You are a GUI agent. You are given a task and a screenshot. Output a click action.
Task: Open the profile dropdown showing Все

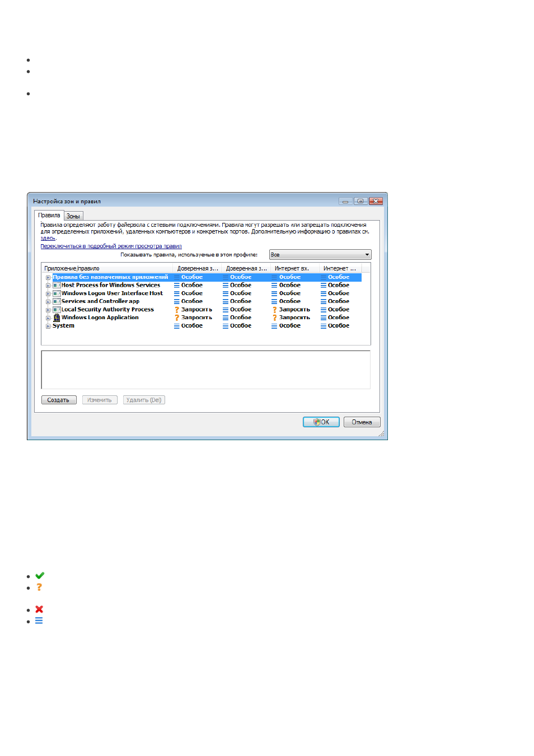(x=320, y=255)
